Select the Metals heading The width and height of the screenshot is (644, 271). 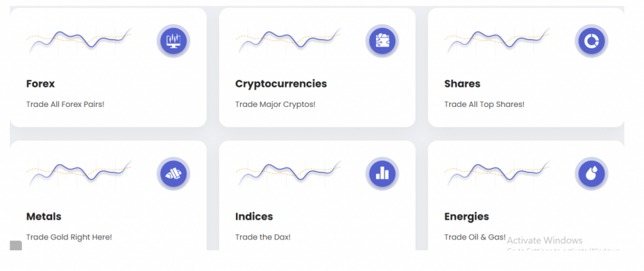pyautogui.click(x=44, y=216)
